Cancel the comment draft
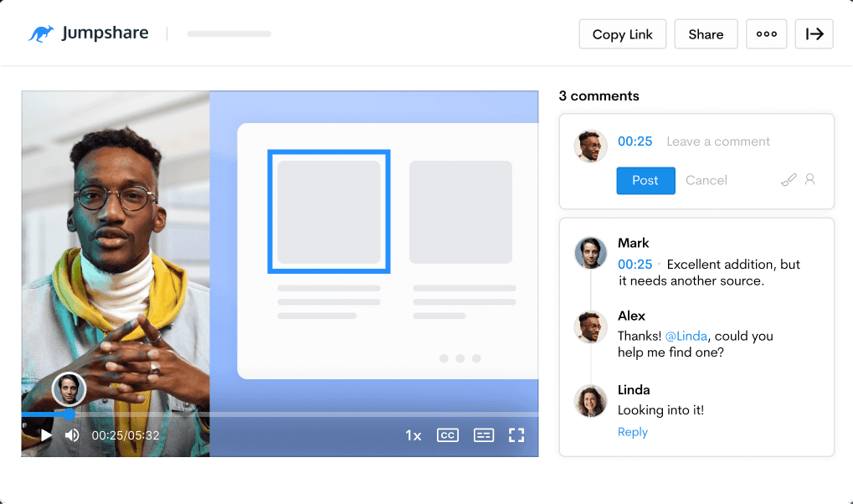The image size is (853, 504). [x=706, y=180]
